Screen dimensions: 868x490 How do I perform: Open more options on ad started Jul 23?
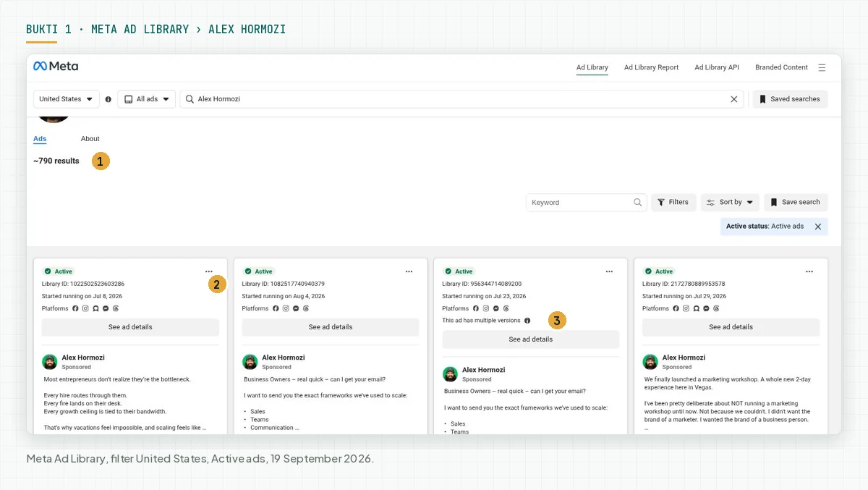609,271
